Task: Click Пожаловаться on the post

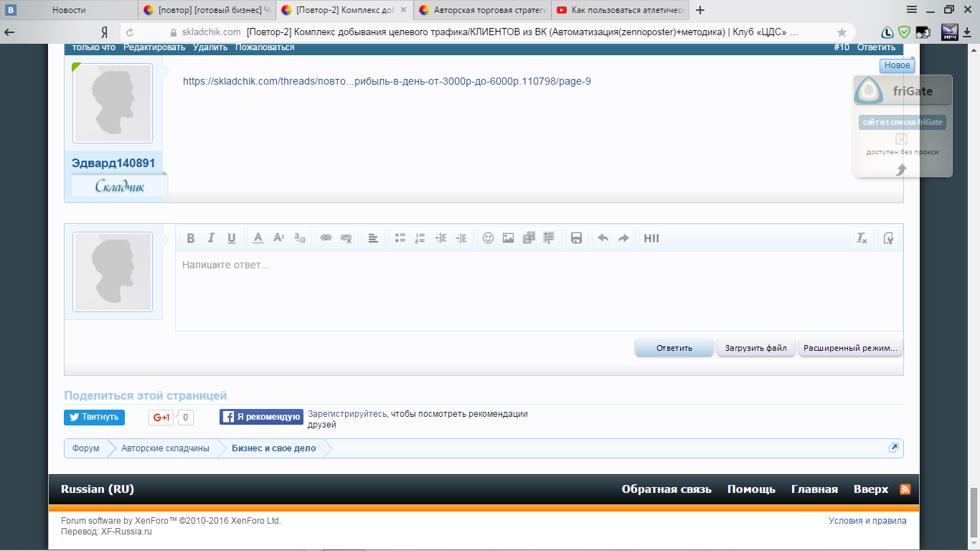Action: (x=265, y=47)
